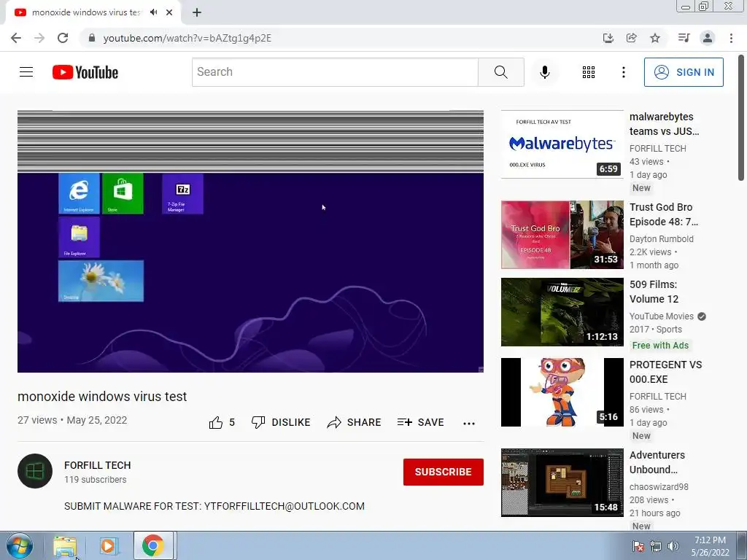This screenshot has width=747, height=560.
Task: Open the YouTube apps grid
Action: tap(589, 72)
